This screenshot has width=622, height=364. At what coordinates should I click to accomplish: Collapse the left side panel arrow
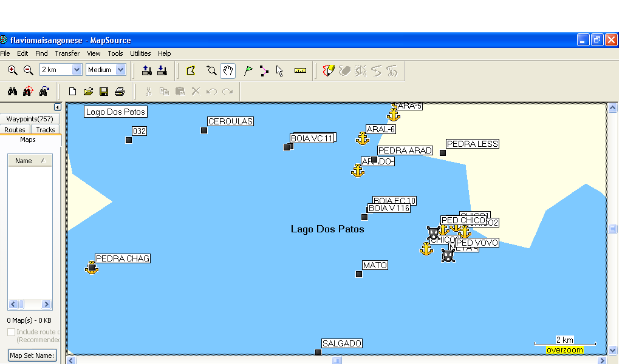(57, 107)
